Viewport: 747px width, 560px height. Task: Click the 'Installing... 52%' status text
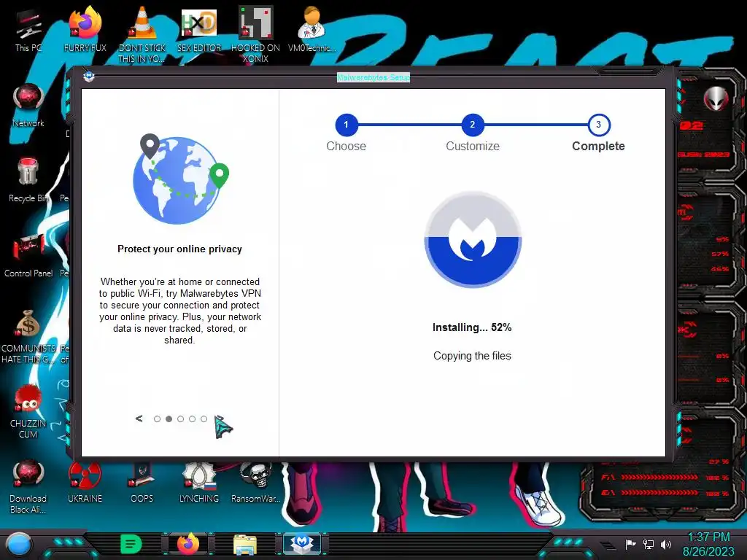[x=472, y=327]
